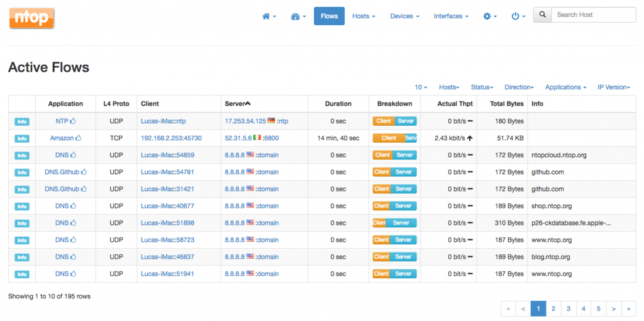The height and width of the screenshot is (321, 644).
Task: Open the dashboard gauge icon menu
Action: tap(298, 16)
